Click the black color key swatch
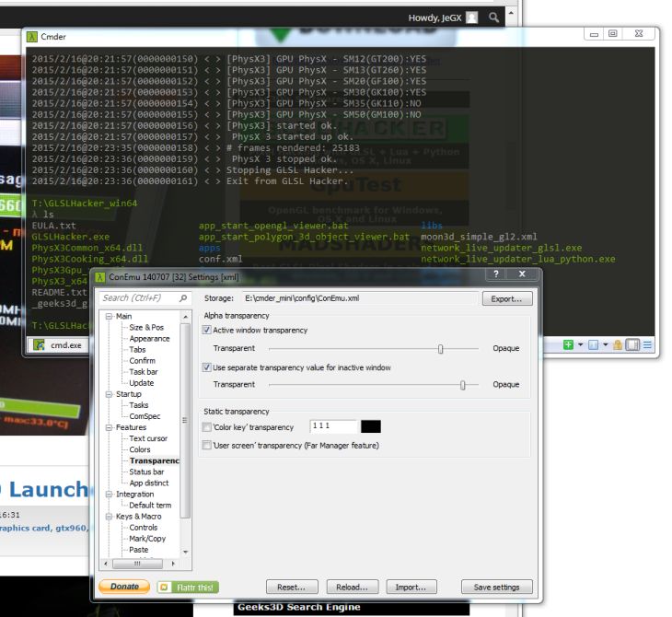 [x=371, y=426]
